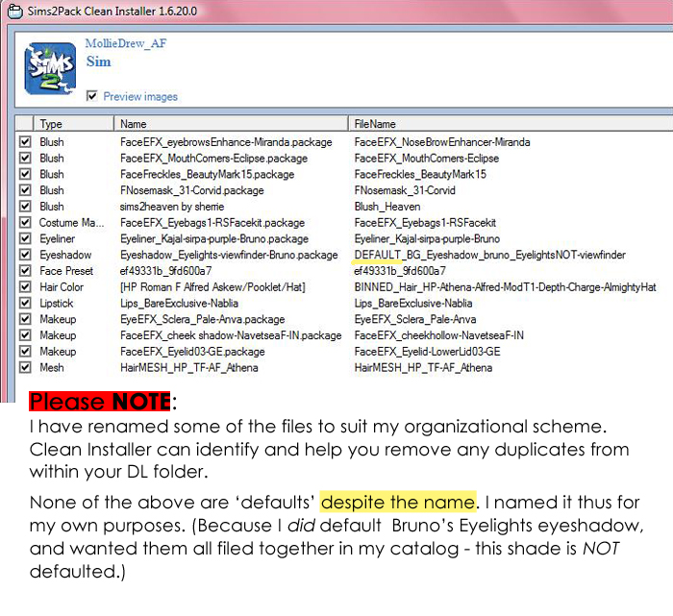Toggle checkbox for FaceFreckles_BeautyMark15 row
The height and width of the screenshot is (616, 673).
tap(25, 174)
